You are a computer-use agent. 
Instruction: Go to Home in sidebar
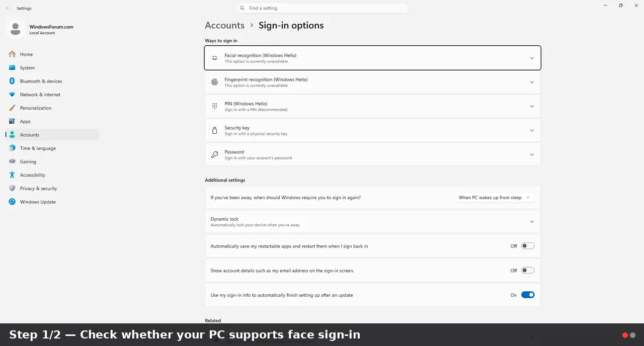52,54
